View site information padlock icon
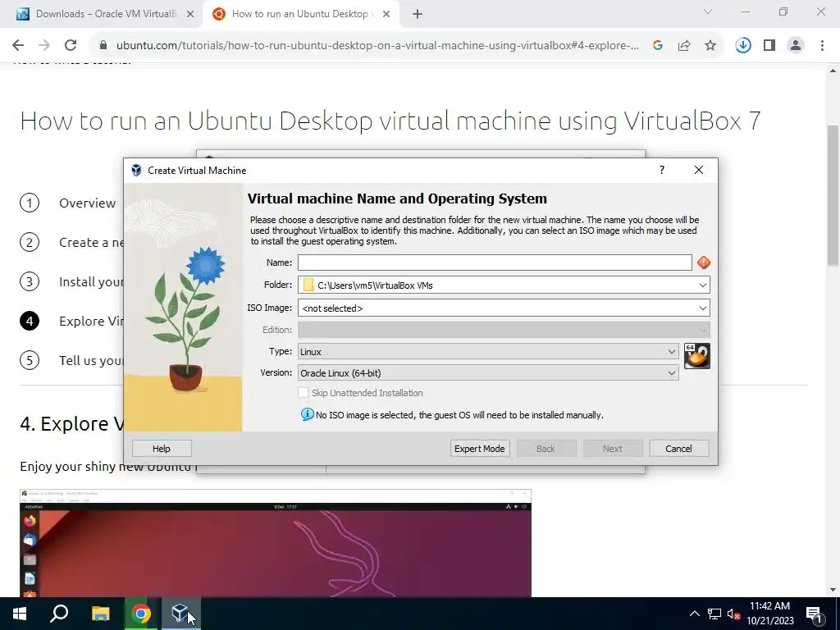The width and height of the screenshot is (840, 630). (103, 46)
